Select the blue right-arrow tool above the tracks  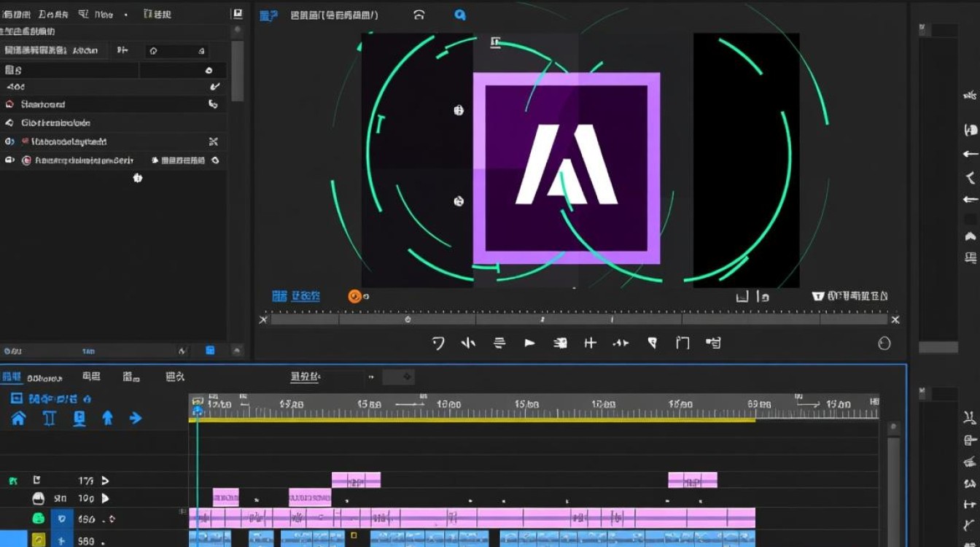click(136, 418)
